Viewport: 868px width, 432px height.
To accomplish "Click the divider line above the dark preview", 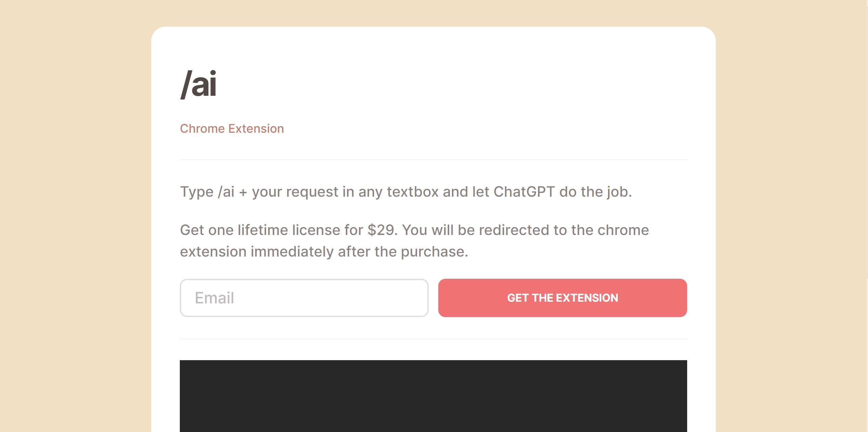I will click(433, 339).
